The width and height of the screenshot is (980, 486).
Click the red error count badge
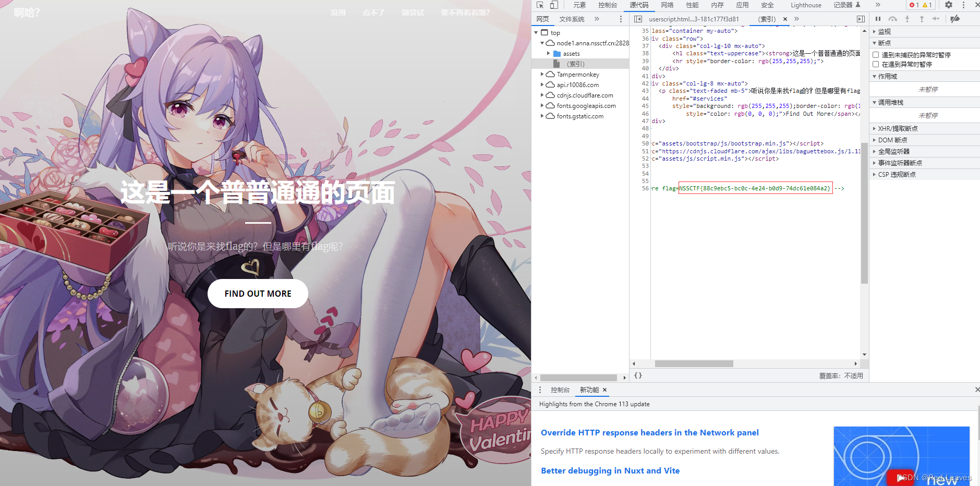pos(914,5)
